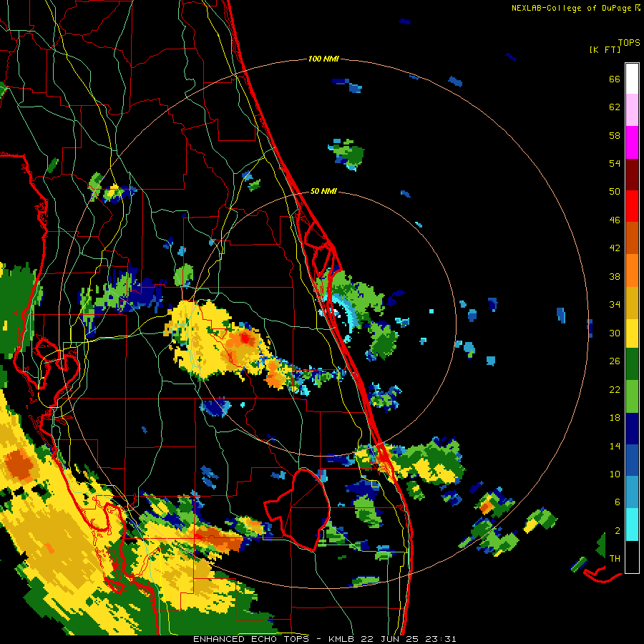Click the '66' legend value
Image resolution: width=644 pixels, height=644 pixels.
coord(615,79)
